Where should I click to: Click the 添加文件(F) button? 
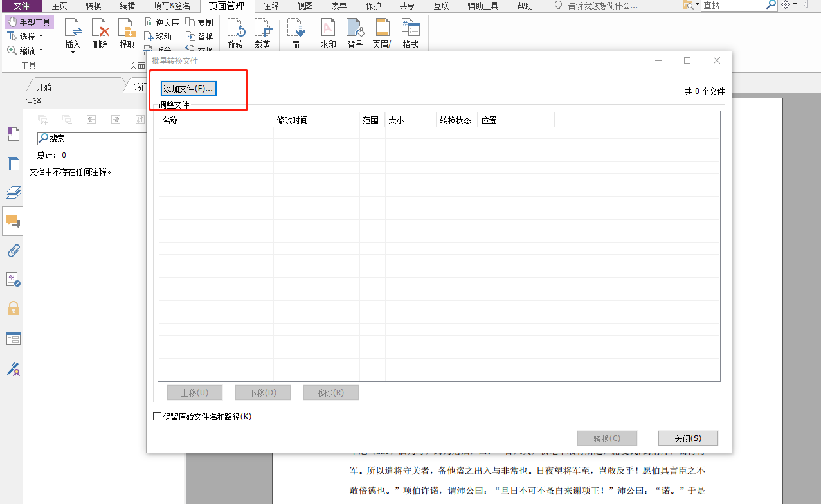coord(187,88)
